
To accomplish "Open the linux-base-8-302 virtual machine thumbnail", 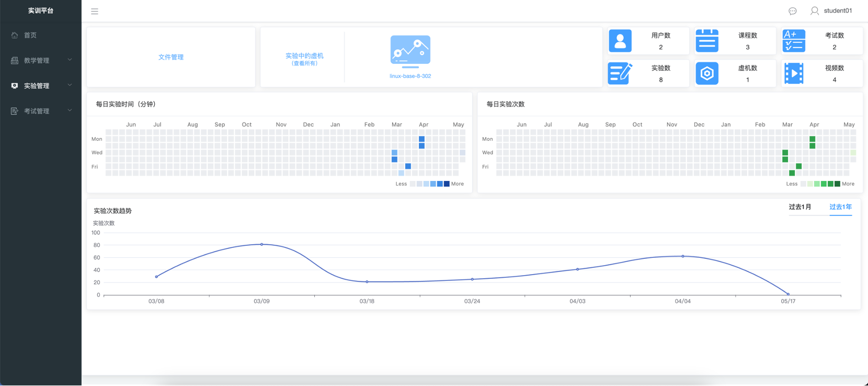I will pos(410,51).
